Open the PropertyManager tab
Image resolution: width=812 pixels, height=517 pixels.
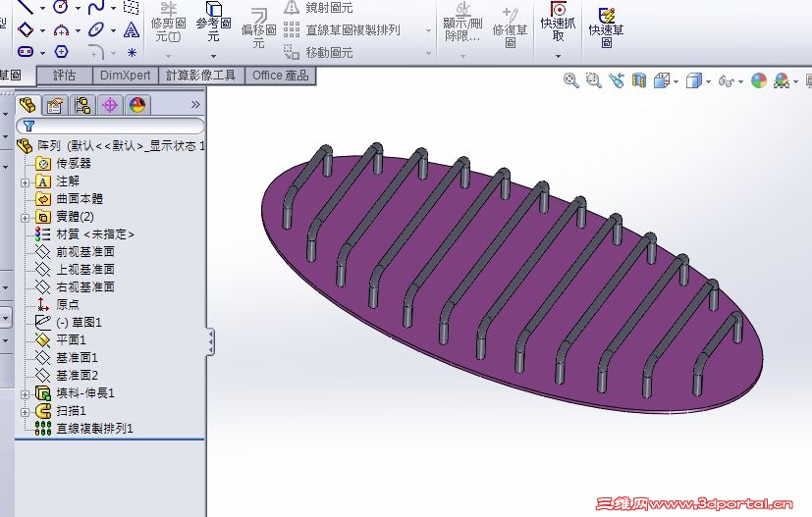coord(55,105)
